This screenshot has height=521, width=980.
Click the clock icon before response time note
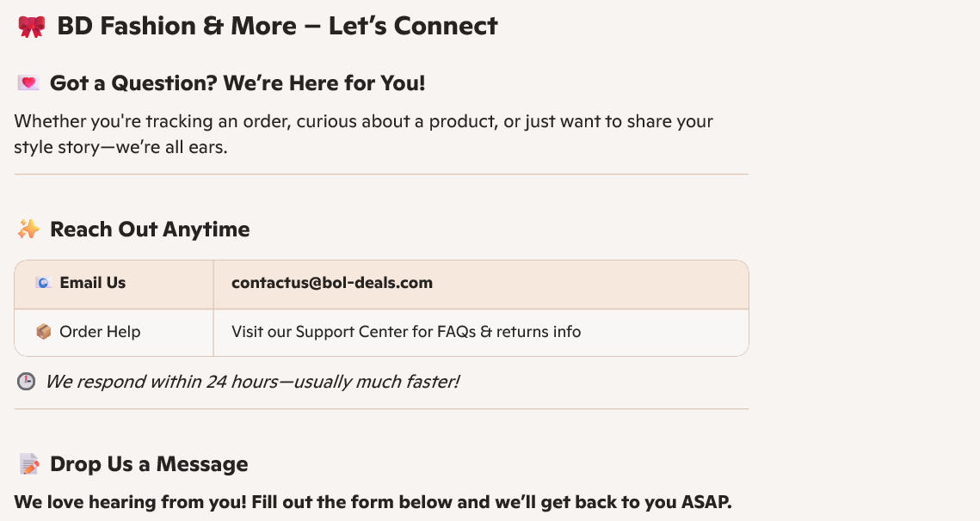click(27, 381)
